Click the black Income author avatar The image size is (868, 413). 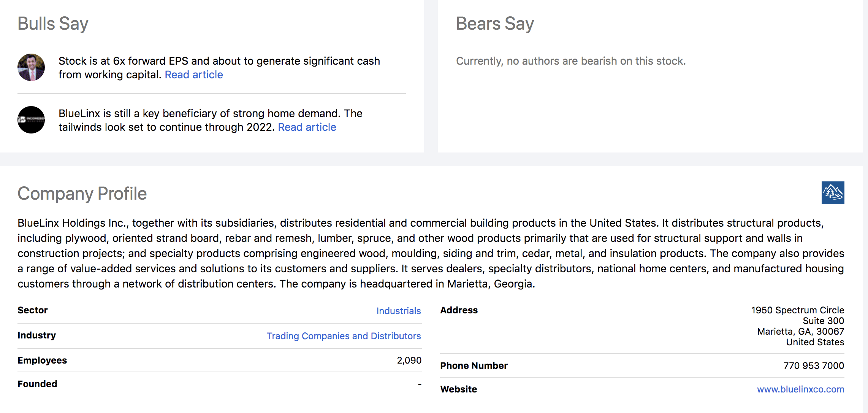coord(31,120)
